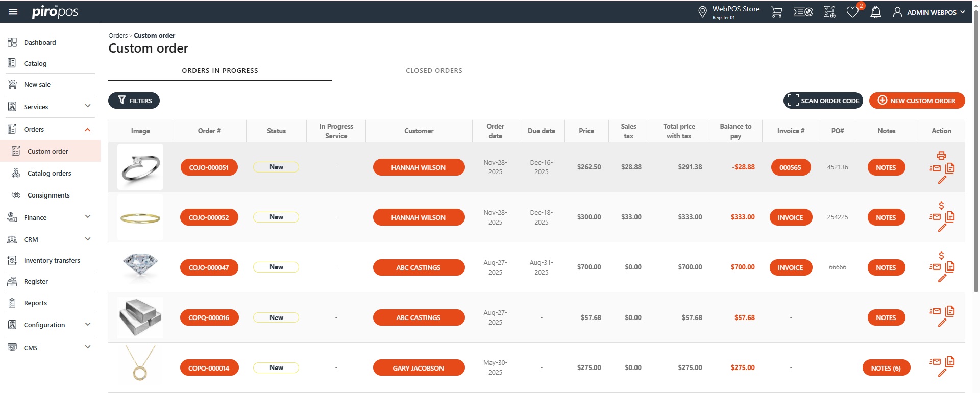Open the Filters button

tap(134, 101)
